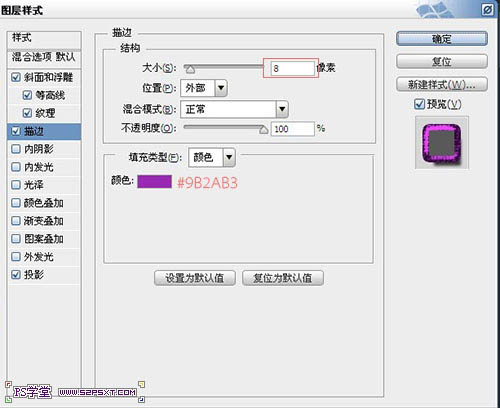500x408 pixels.
Task: Click the 确定 OK button
Action: pos(442,39)
